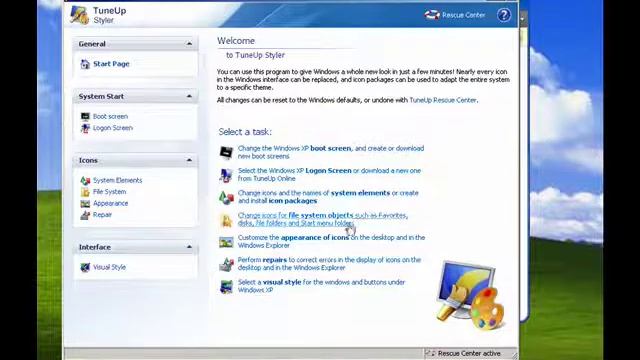Select 'Customize the appearance of icons' task
The width and height of the screenshot is (640, 360).
pos(331,242)
